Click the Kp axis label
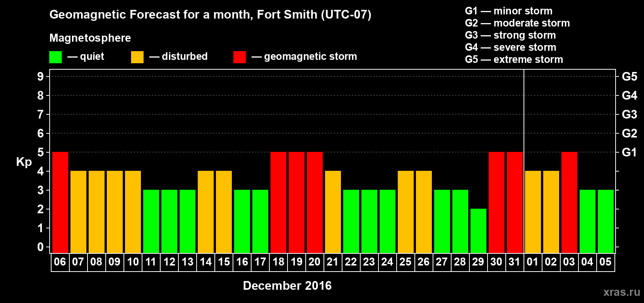 (x=24, y=162)
